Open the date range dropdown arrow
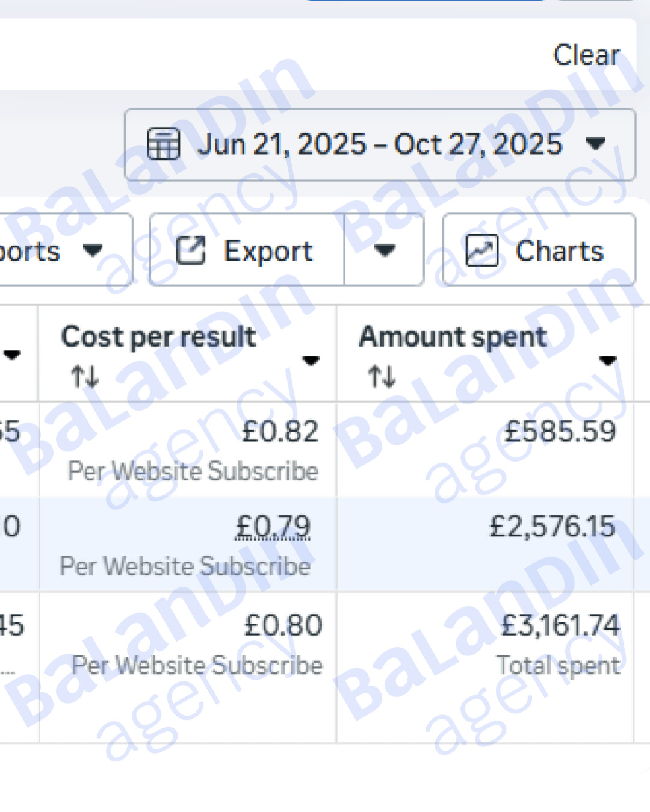This screenshot has width=650, height=812. pyautogui.click(x=595, y=144)
